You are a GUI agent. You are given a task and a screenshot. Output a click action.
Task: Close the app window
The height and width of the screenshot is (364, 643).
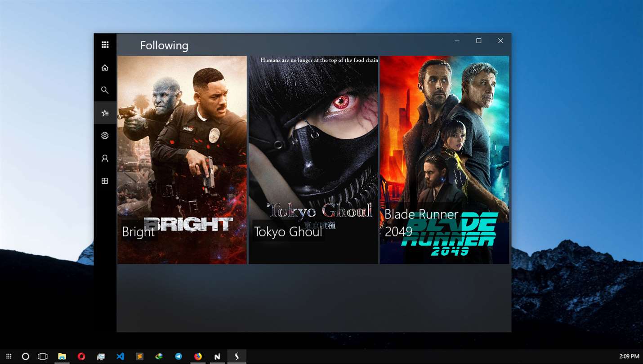(500, 41)
